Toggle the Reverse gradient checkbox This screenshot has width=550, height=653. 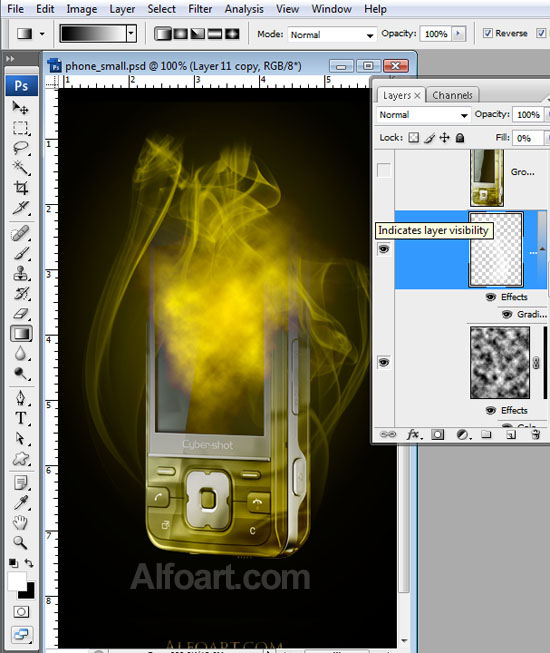[488, 33]
